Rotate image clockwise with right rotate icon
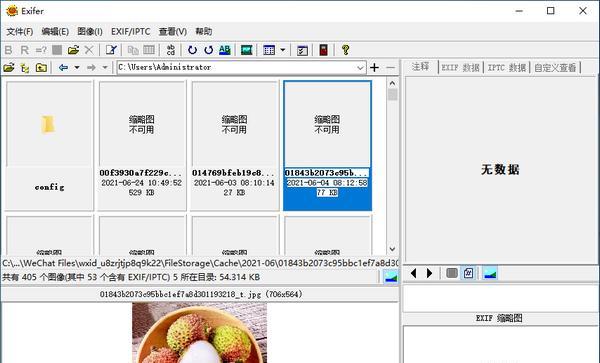This screenshot has width=600, height=363. (x=209, y=50)
